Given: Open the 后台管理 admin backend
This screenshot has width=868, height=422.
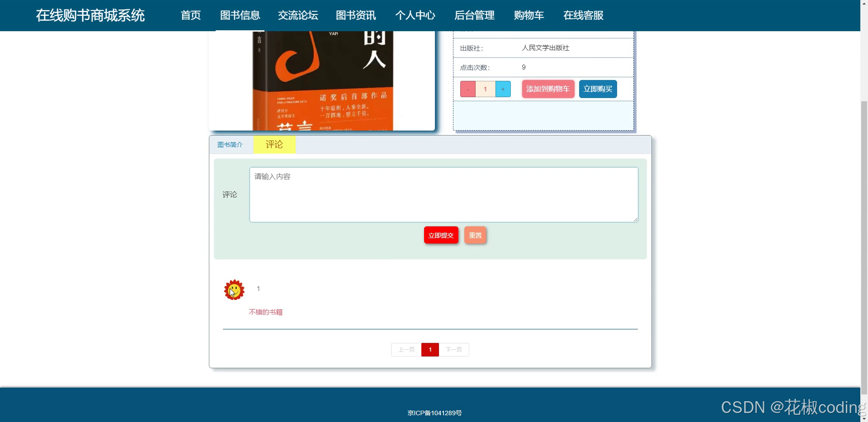Looking at the screenshot, I should coord(474,15).
